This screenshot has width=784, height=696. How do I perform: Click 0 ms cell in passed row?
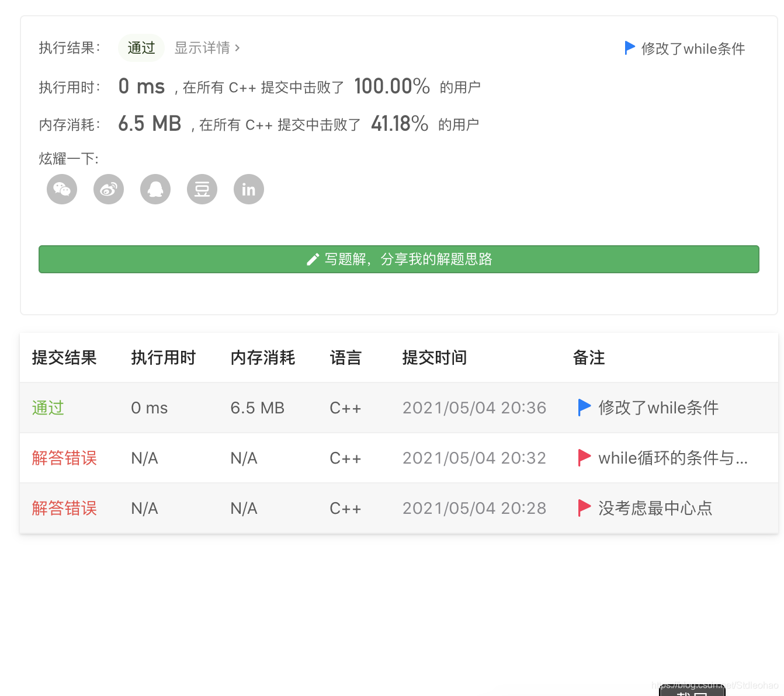[x=150, y=408]
